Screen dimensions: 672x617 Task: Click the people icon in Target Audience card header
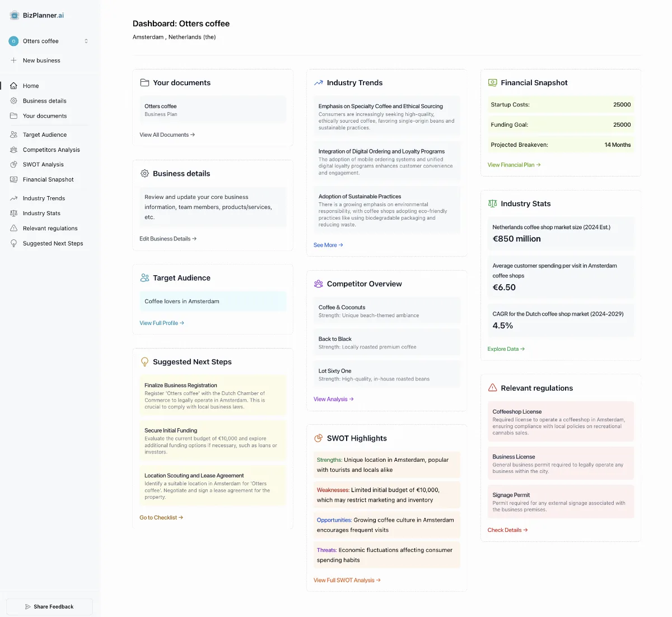[x=144, y=278]
